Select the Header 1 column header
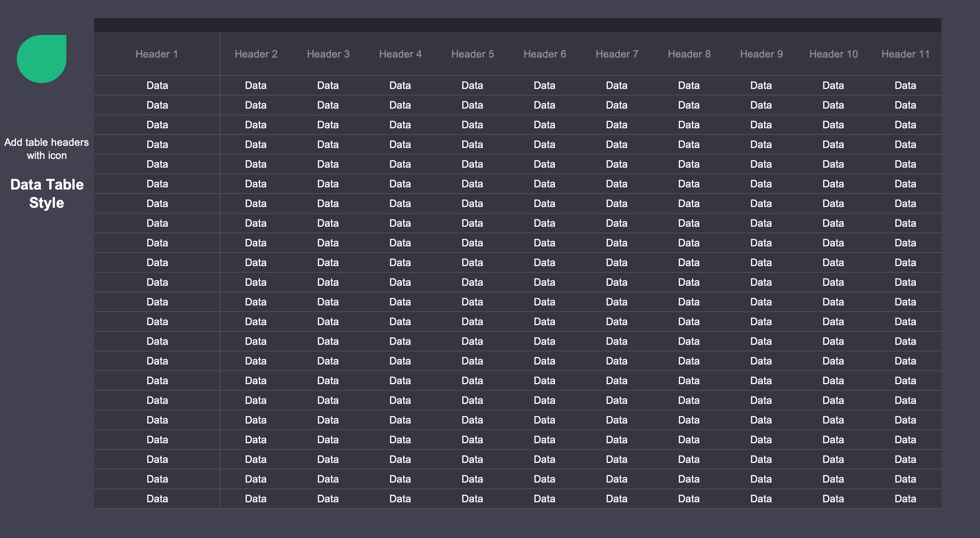 click(x=157, y=54)
